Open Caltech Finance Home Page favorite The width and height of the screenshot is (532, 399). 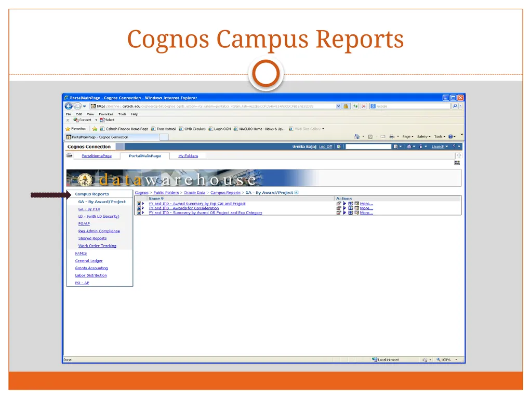124,129
